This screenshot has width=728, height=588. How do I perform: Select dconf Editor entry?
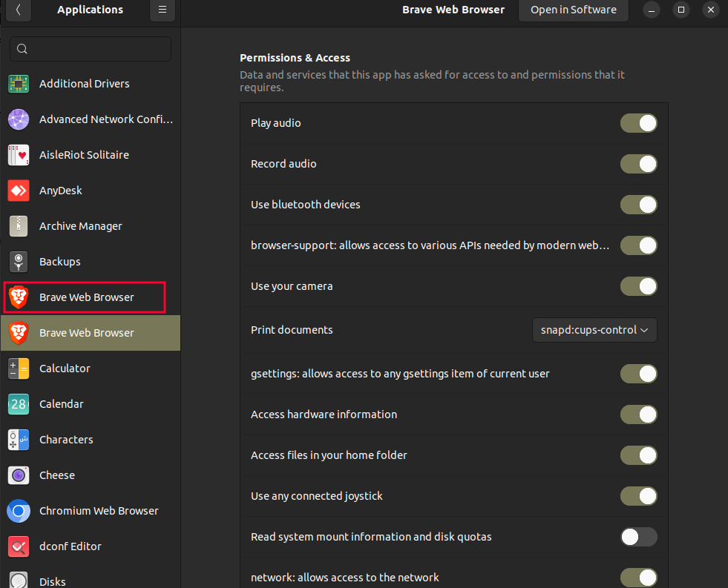tap(91, 546)
